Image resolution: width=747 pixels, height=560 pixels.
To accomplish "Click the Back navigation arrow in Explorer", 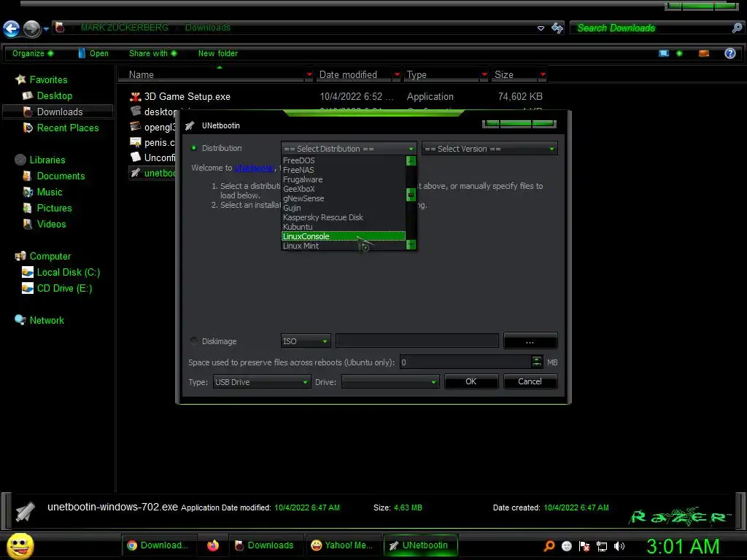I will pyautogui.click(x=12, y=28).
